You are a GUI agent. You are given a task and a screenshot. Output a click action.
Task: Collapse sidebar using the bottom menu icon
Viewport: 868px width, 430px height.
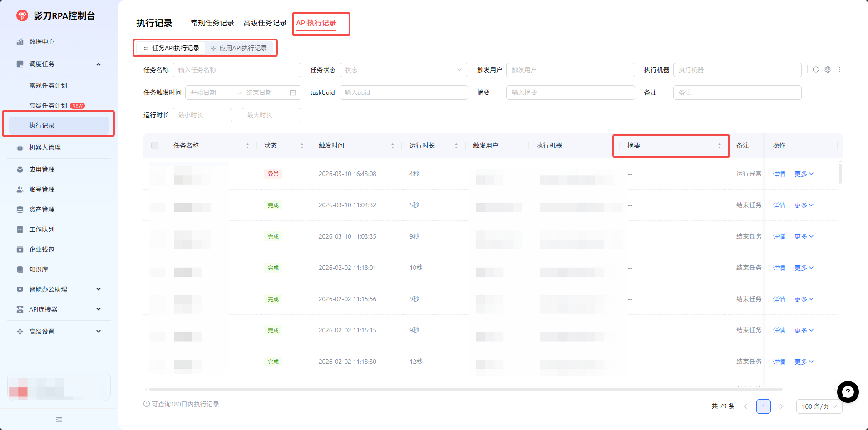point(59,420)
